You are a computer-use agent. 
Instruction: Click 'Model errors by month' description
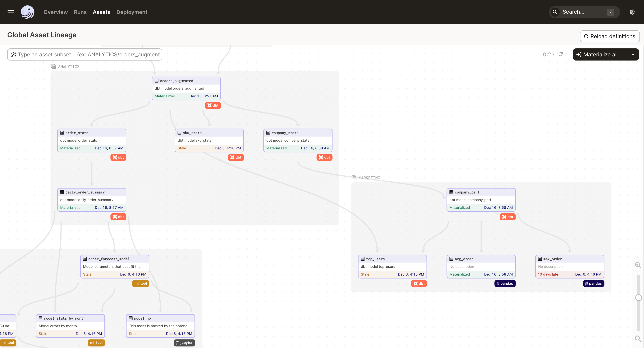[58, 326]
